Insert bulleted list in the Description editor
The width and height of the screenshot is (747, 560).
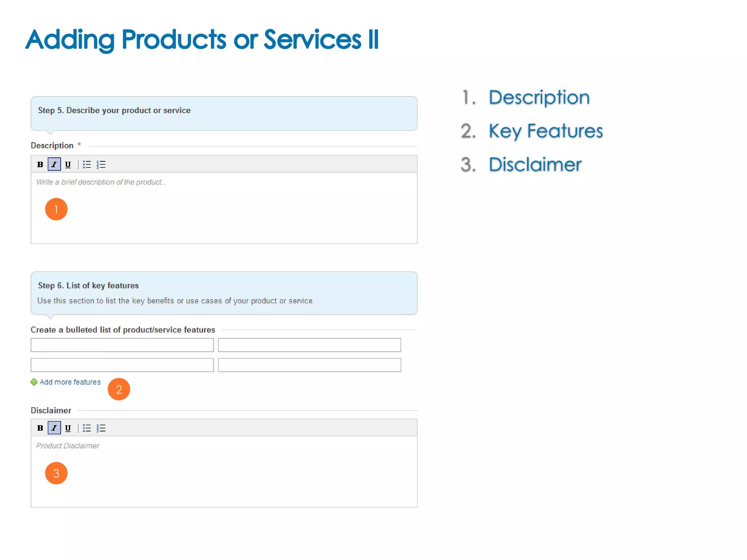point(87,164)
